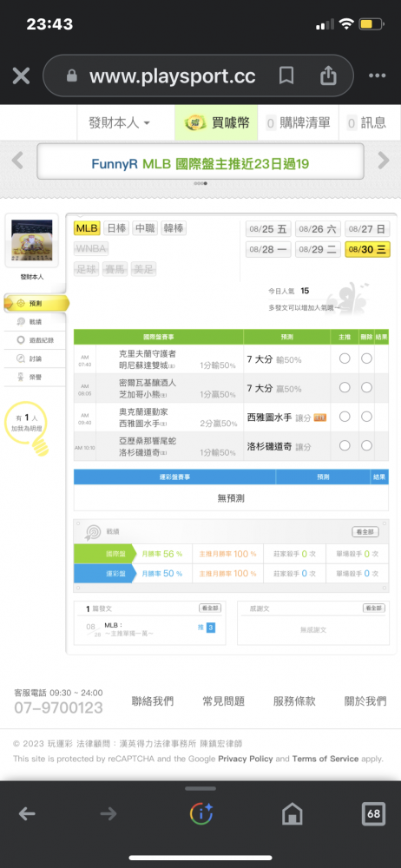Tap the browser home icon
The width and height of the screenshot is (401, 868).
point(293,813)
